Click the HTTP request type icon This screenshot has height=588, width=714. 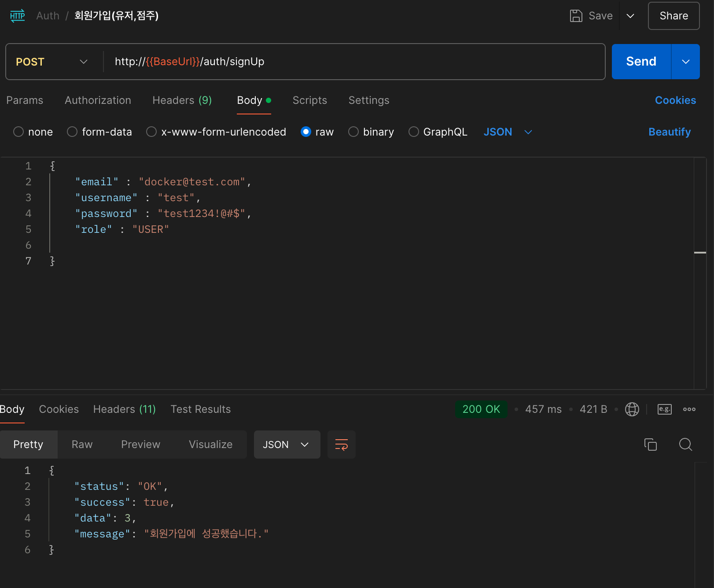click(18, 16)
